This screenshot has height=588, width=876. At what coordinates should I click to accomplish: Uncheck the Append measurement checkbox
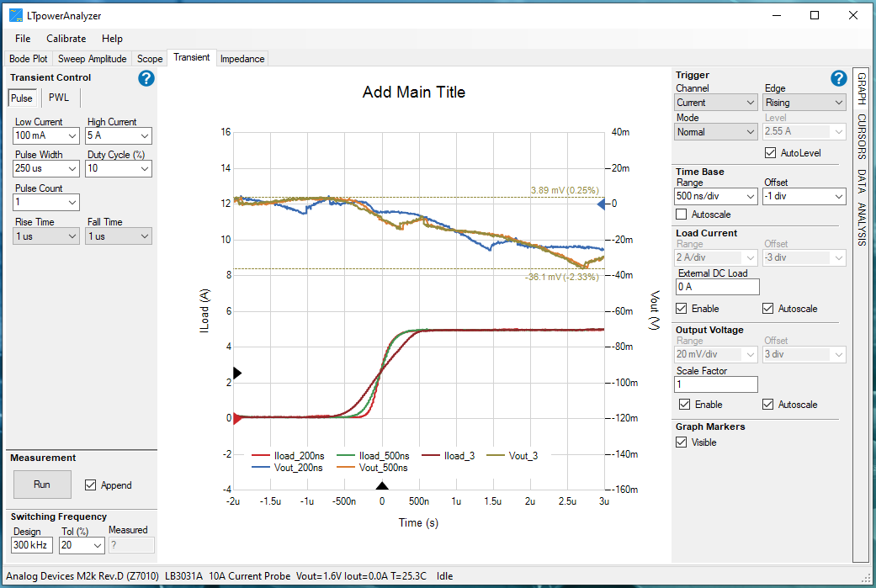click(x=90, y=485)
